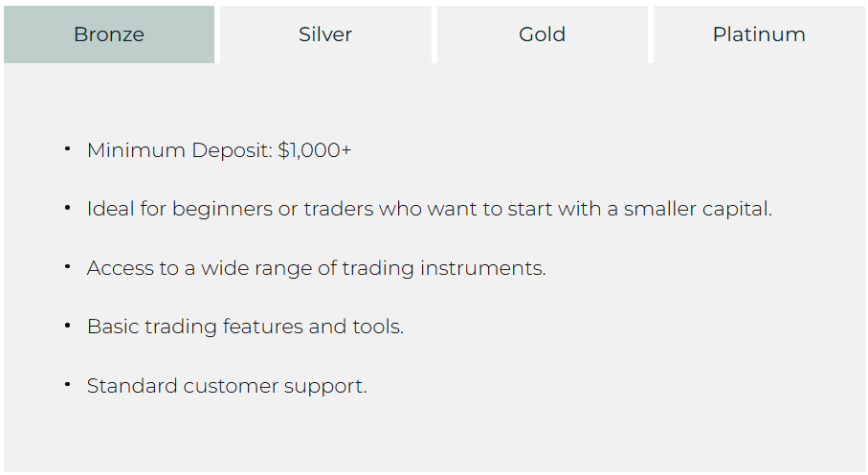The height and width of the screenshot is (475, 868).
Task: Open the Gold tab
Action: (x=542, y=34)
